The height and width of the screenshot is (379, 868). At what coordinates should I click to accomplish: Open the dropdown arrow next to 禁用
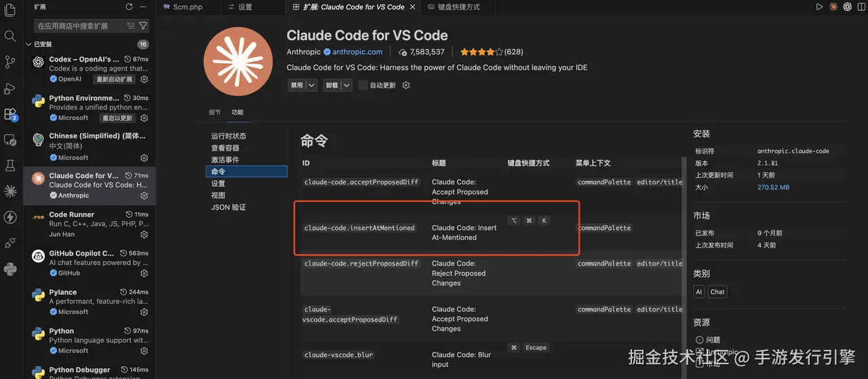tap(311, 85)
